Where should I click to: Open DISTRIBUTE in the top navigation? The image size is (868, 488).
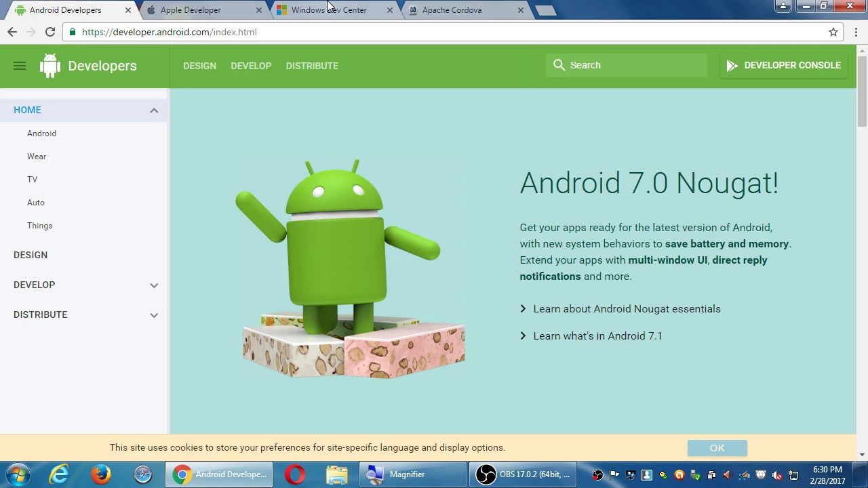click(312, 66)
